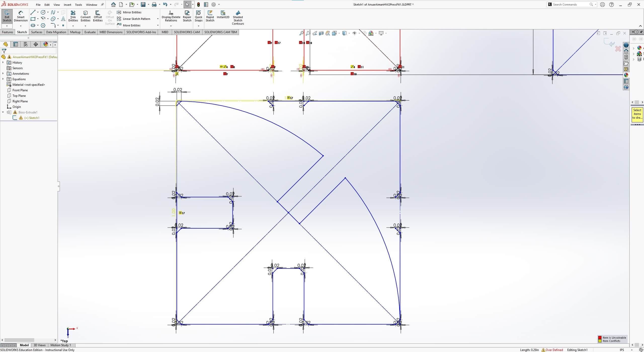This screenshot has width=644, height=352.
Task: Toggle Shaded Sketch Contours
Action: pos(238,18)
